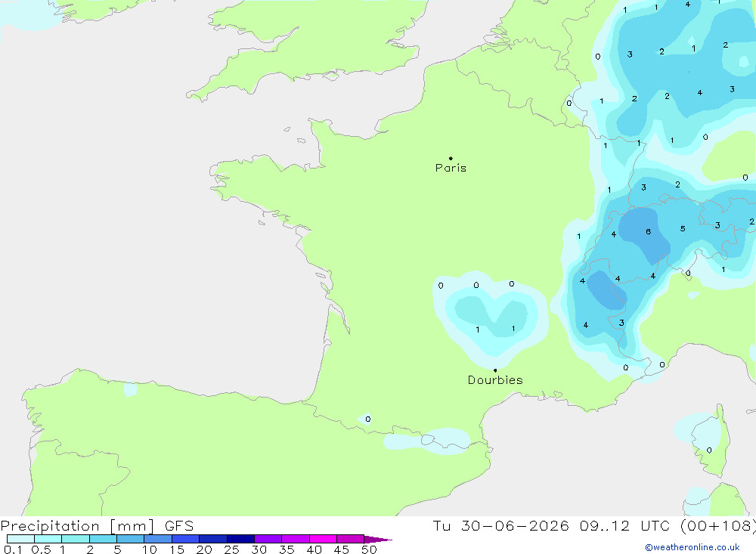Click the 09..12 UTC time range text
Viewport: 756px width, 554px height.
626,526
